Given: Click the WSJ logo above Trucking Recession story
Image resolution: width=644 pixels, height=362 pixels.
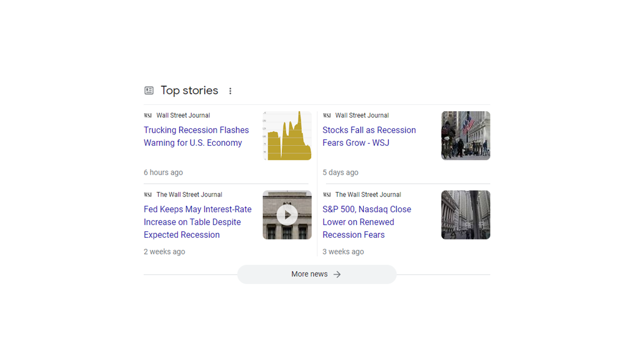Looking at the screenshot, I should 148,116.
